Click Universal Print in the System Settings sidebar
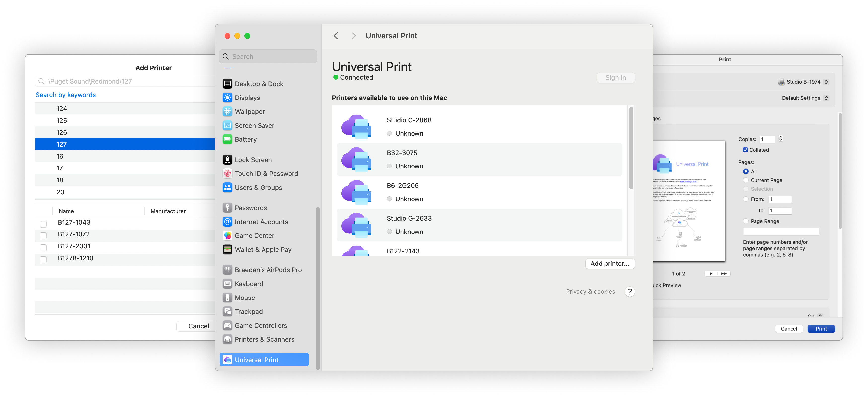868x397 pixels. point(256,359)
